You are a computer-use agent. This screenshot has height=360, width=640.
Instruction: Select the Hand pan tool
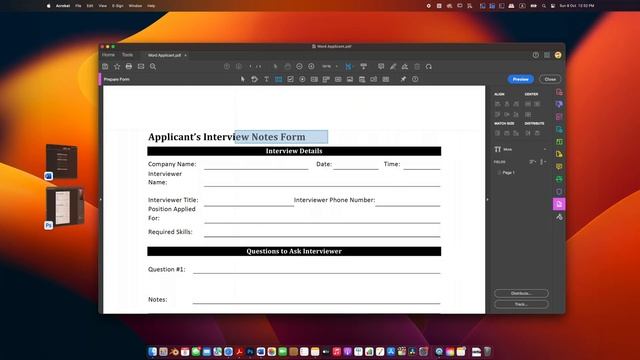click(x=288, y=67)
